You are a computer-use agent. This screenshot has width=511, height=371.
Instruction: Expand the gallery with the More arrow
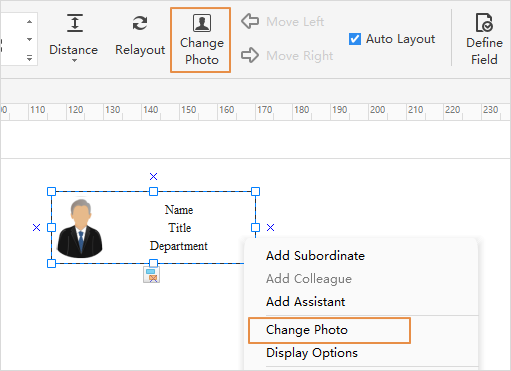pos(29,58)
